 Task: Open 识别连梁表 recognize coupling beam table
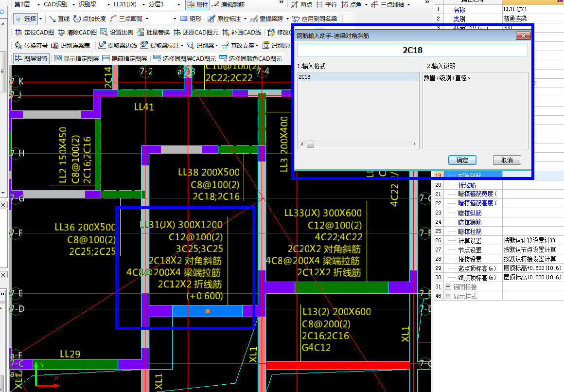pyautogui.click(x=70, y=45)
